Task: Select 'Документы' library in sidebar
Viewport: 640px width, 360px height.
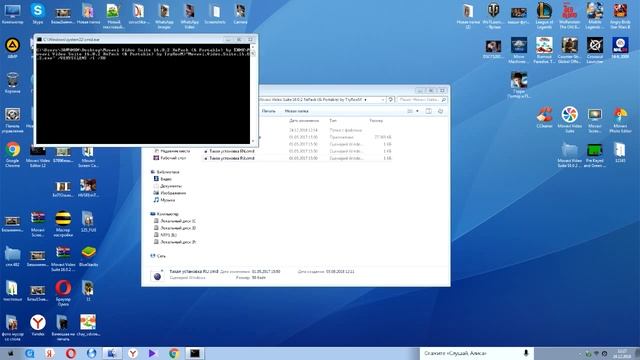Action: click(171, 186)
